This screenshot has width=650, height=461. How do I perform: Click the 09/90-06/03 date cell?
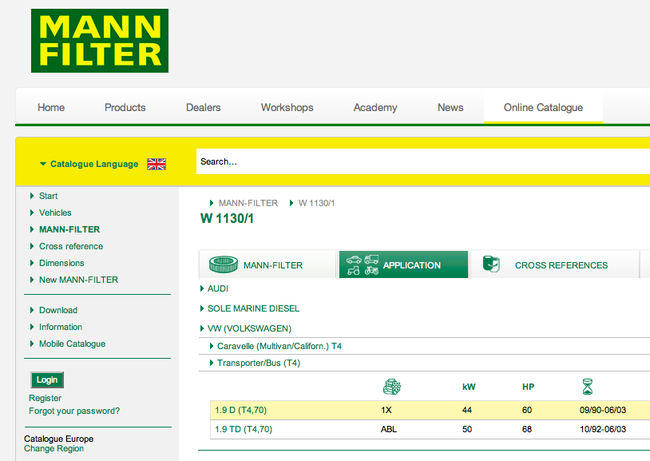click(603, 410)
